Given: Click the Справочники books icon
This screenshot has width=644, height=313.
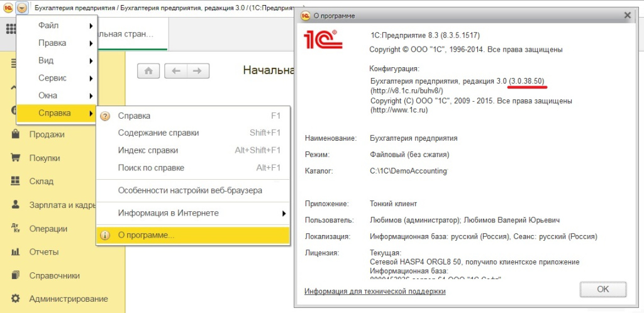Looking at the screenshot, I should pyautogui.click(x=15, y=275).
